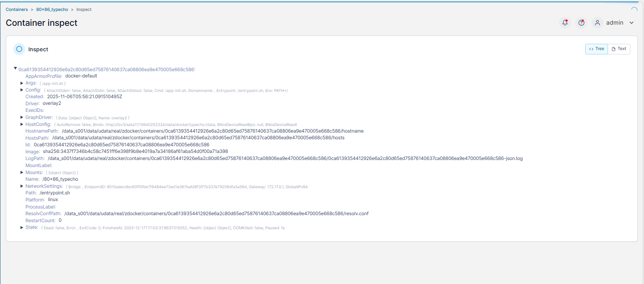Click the AppArmorProfile value docker-default
Image resolution: width=644 pixels, height=284 pixels.
(x=81, y=76)
